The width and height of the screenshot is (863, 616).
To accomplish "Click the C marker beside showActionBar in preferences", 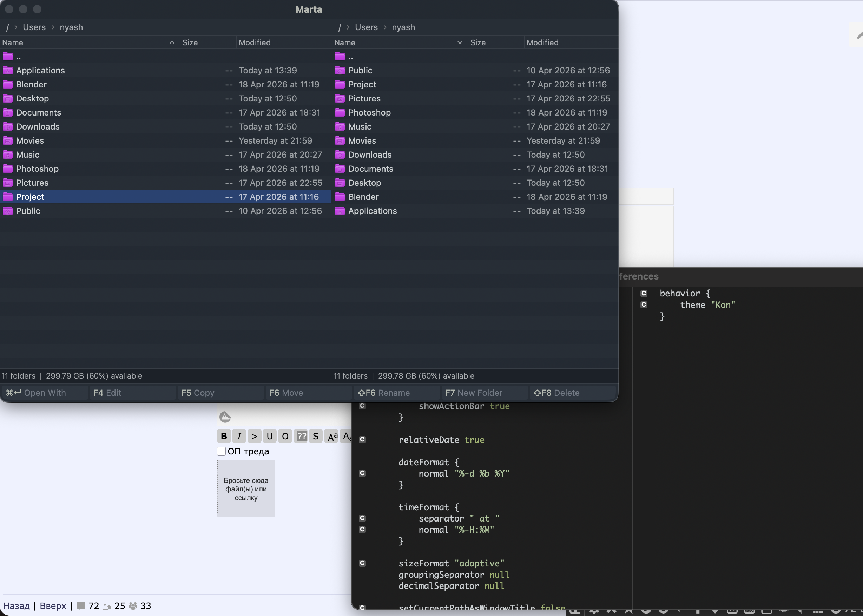I will pyautogui.click(x=362, y=406).
